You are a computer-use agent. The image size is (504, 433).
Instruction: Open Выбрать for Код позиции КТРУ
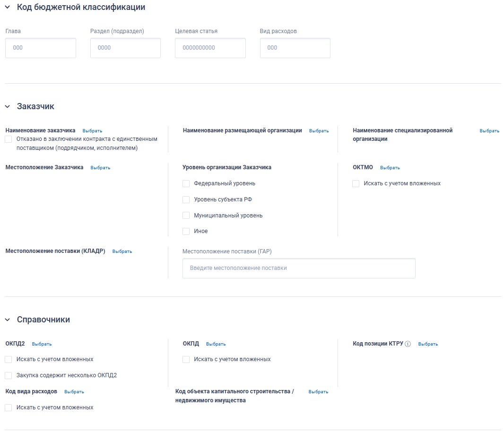pyautogui.click(x=428, y=344)
